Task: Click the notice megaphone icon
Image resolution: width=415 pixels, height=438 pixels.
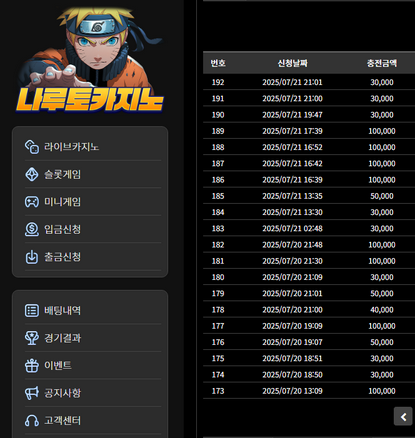Action: tap(32, 393)
